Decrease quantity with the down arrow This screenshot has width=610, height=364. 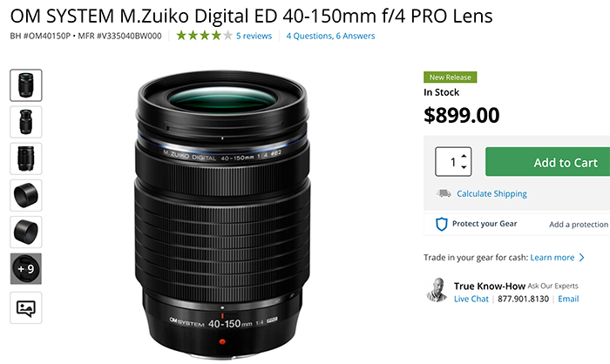tap(464, 167)
